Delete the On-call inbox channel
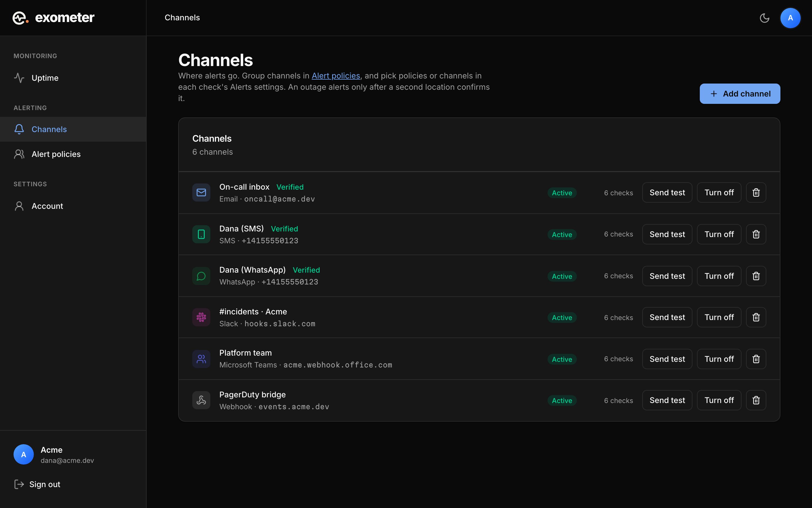The height and width of the screenshot is (508, 812). pos(756,192)
